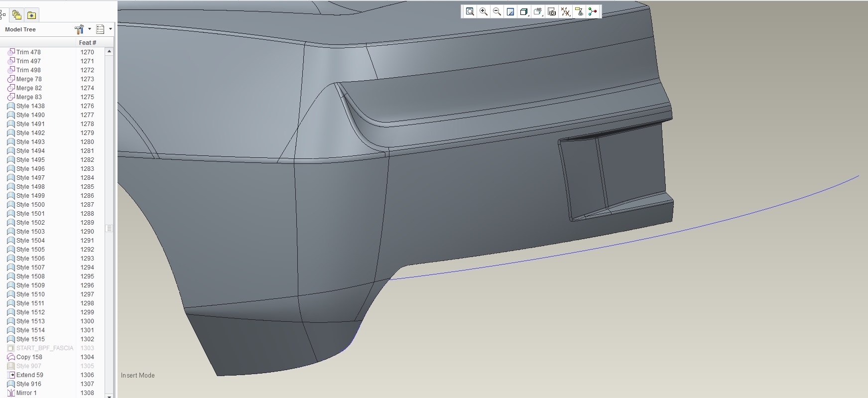Image resolution: width=868 pixels, height=398 pixels.
Task: Select the Style 1499 feature
Action: click(x=30, y=196)
